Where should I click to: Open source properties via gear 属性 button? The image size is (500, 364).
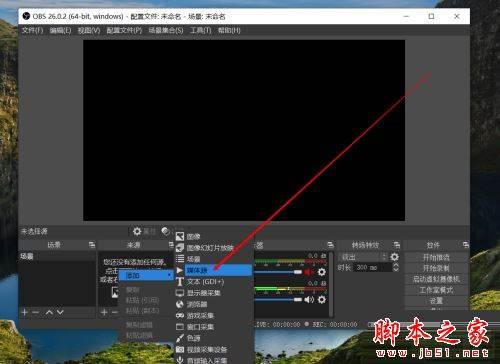tap(144, 231)
